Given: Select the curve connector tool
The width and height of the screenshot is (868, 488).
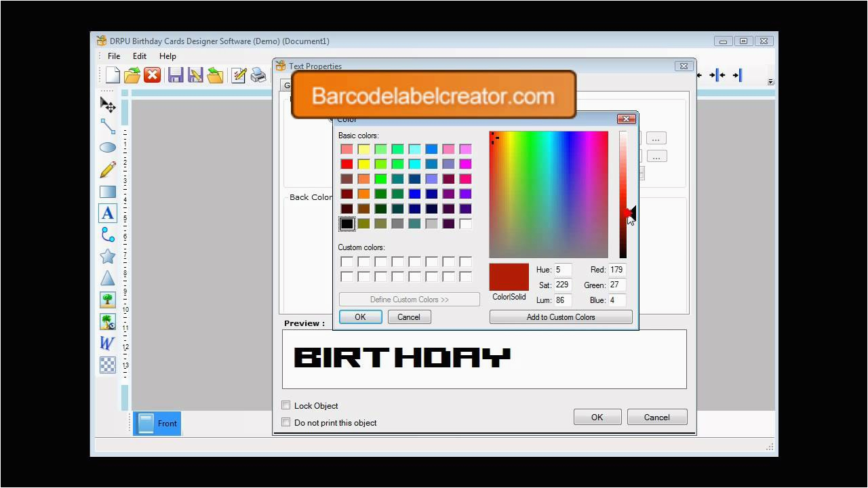Looking at the screenshot, I should coord(107,235).
